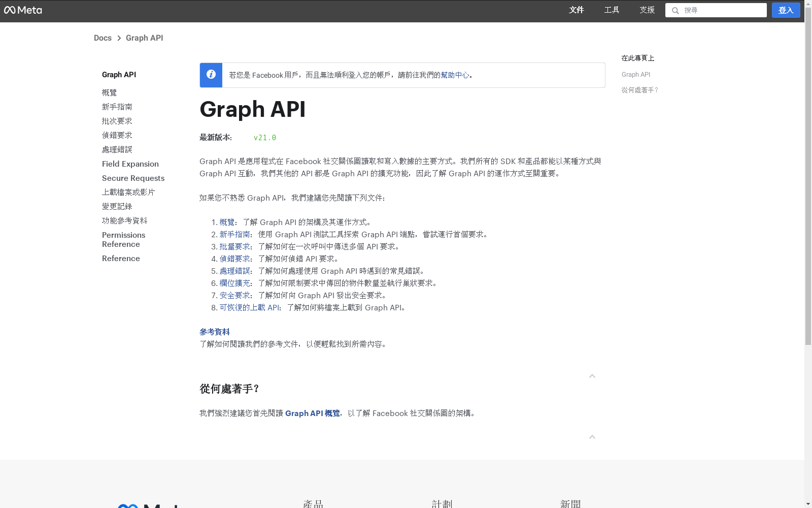Click the blue info icon in notice
Image resolution: width=812 pixels, height=508 pixels.
coord(211,75)
